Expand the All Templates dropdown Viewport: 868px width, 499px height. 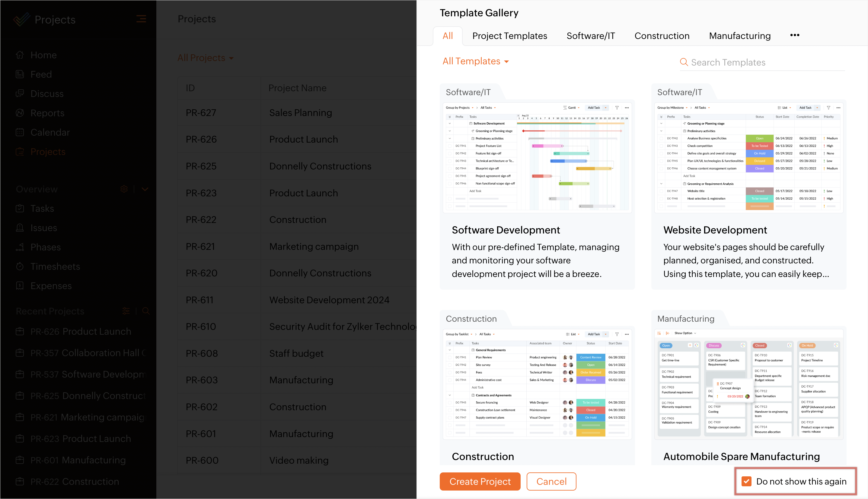point(475,61)
